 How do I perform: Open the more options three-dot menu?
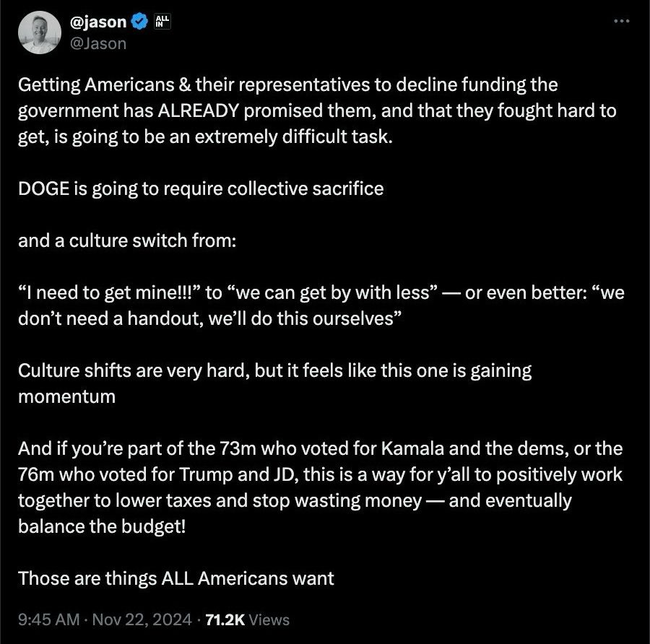(x=621, y=21)
